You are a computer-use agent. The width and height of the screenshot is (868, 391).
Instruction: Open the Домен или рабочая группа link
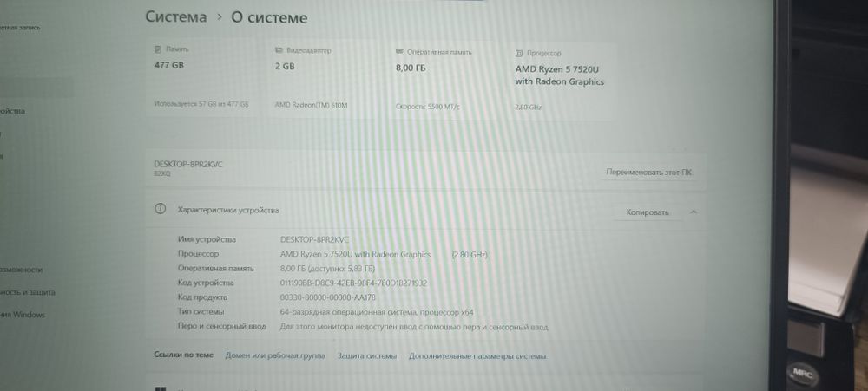pos(275,355)
